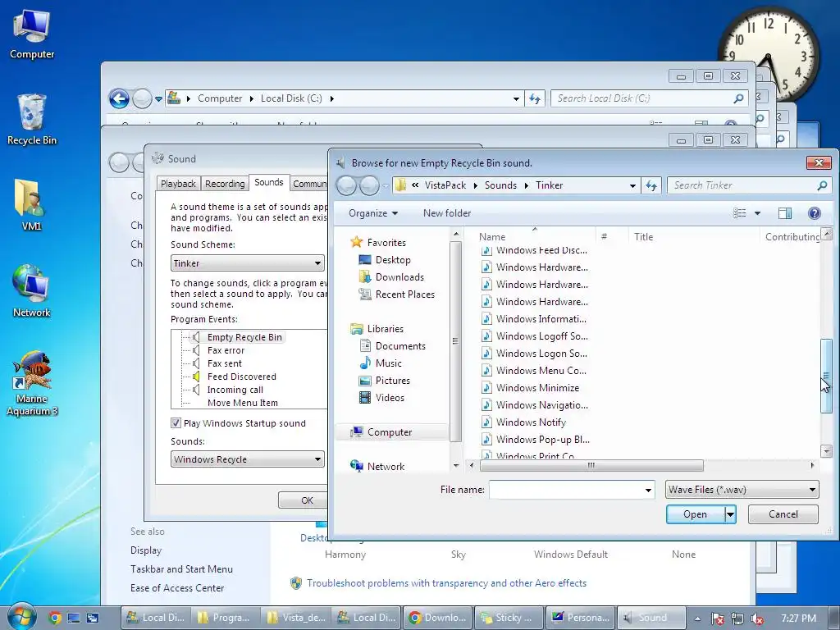Image resolution: width=840 pixels, height=630 pixels.
Task: Select Documents under Libraries
Action: (x=400, y=346)
